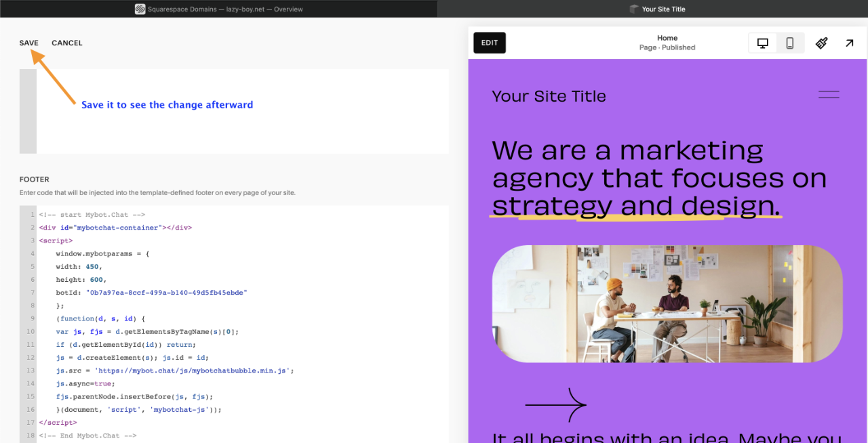Expand preview with diagonal arrow icon
Viewport: 868px width, 443px height.
point(849,43)
